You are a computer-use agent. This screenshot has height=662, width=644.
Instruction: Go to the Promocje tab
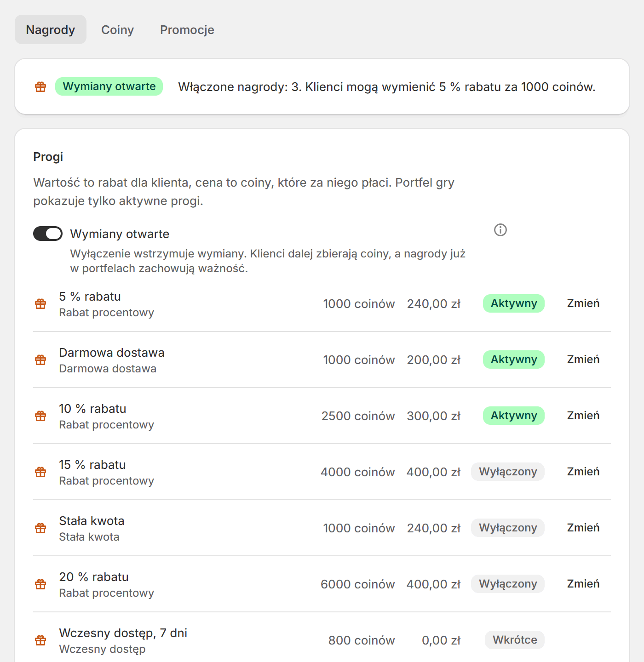tap(187, 29)
